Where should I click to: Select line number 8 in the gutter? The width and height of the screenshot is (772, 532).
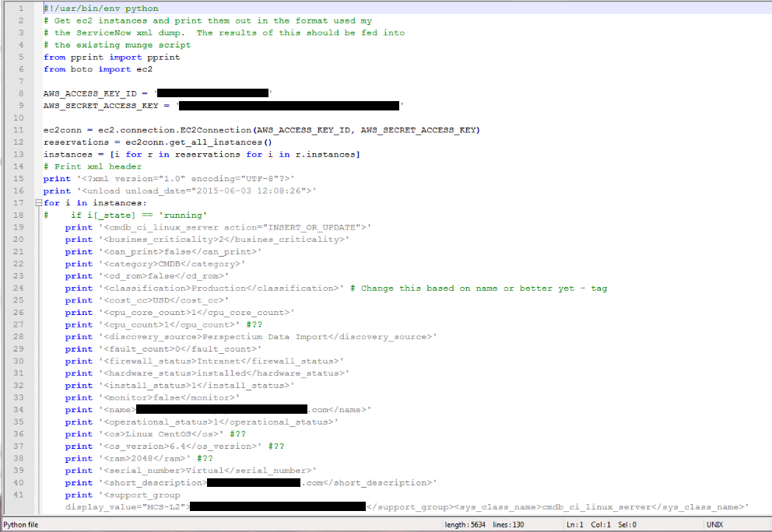tap(18, 93)
